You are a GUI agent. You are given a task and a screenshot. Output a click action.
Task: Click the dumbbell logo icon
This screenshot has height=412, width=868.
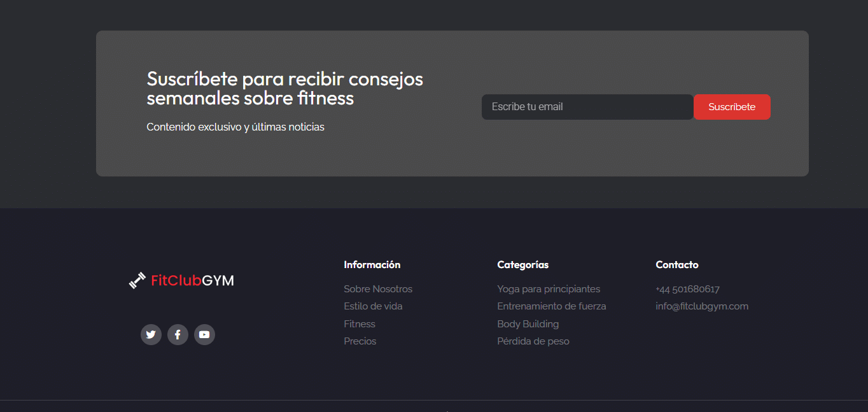(x=137, y=281)
